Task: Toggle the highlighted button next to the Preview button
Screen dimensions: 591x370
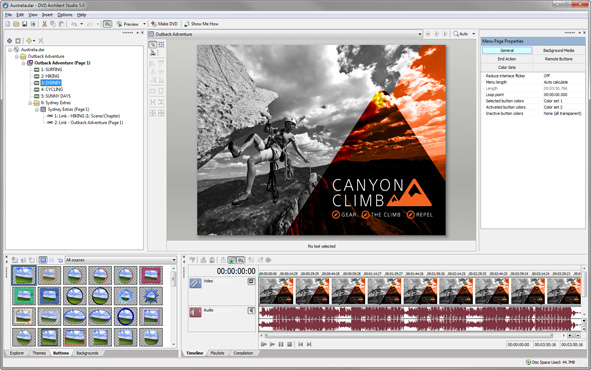Action: (107, 24)
